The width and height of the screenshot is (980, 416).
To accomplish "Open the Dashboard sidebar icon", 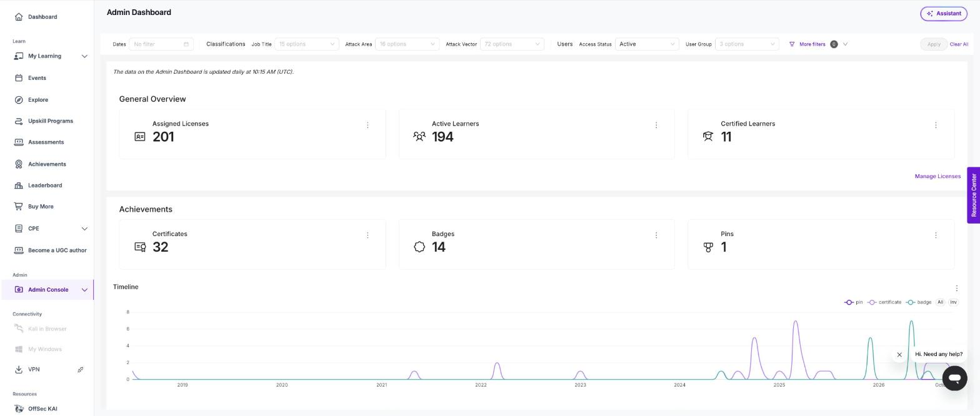I will (x=19, y=17).
